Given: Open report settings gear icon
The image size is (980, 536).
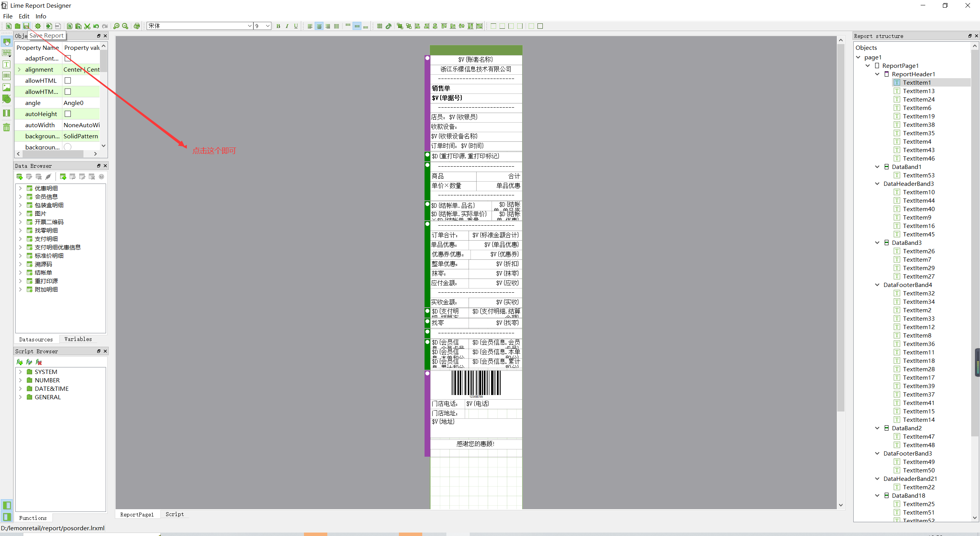Looking at the screenshot, I should [x=38, y=26].
